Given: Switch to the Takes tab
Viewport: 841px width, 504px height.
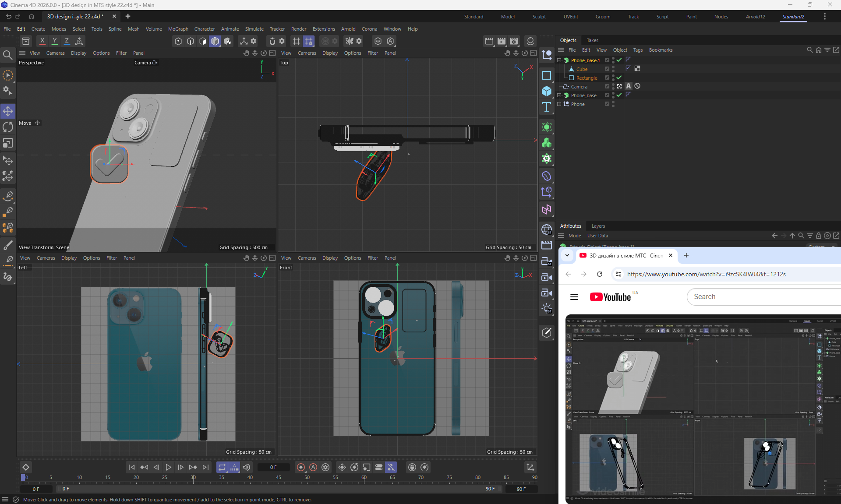Looking at the screenshot, I should (x=592, y=40).
